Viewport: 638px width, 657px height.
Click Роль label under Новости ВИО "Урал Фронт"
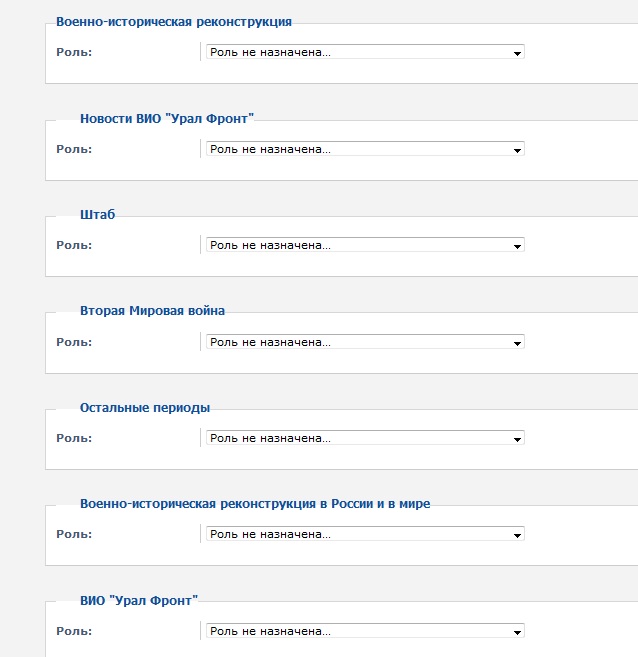[74, 149]
